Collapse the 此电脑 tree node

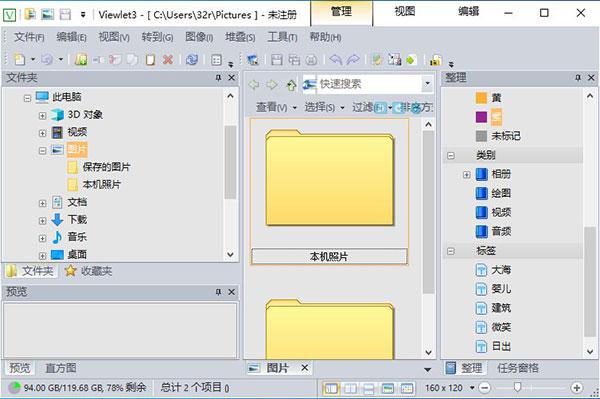pos(27,98)
